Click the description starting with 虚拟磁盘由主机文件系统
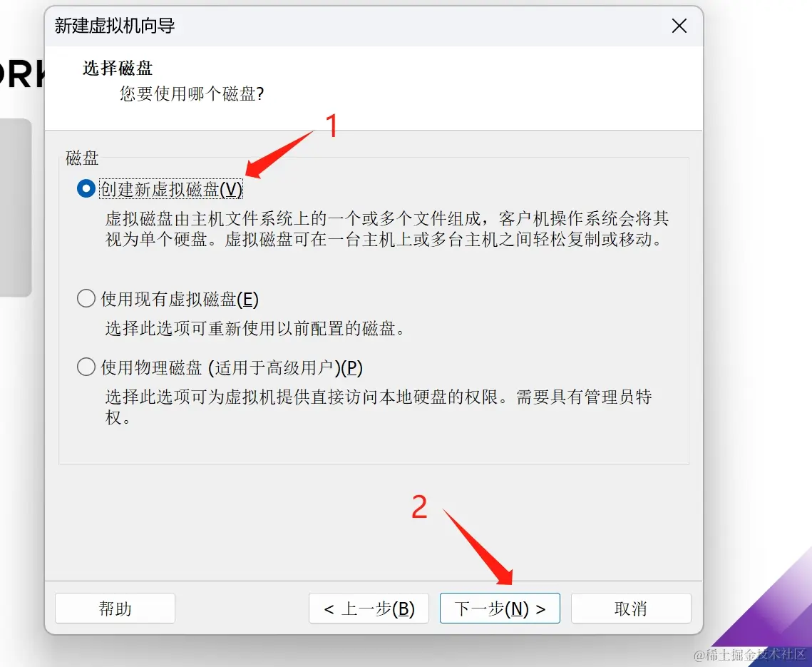 [387, 229]
